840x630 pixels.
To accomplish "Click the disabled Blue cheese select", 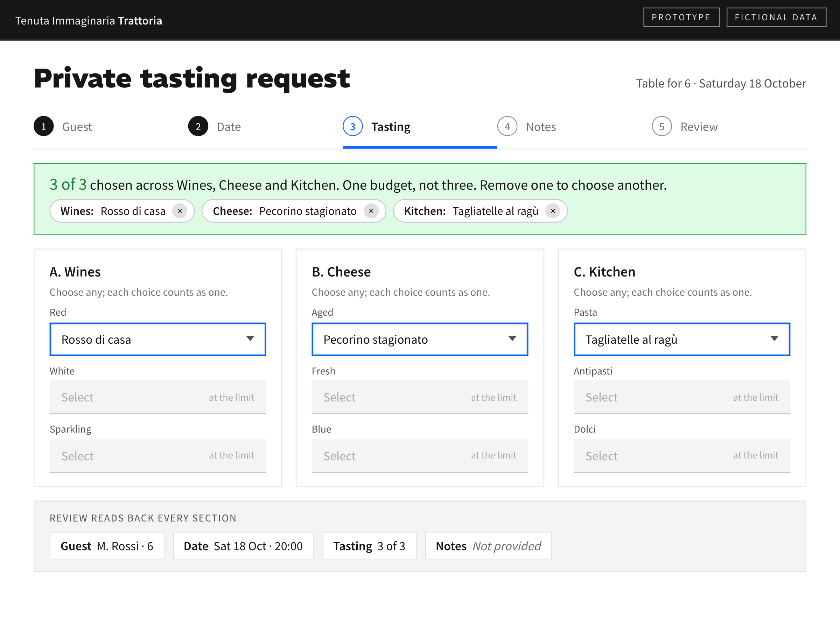I will coord(420,456).
